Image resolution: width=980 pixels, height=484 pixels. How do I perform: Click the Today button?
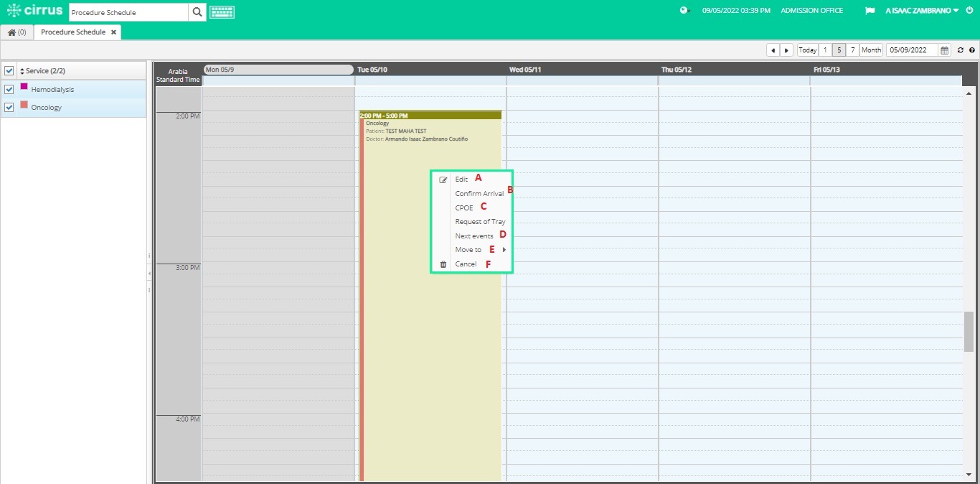tap(808, 50)
